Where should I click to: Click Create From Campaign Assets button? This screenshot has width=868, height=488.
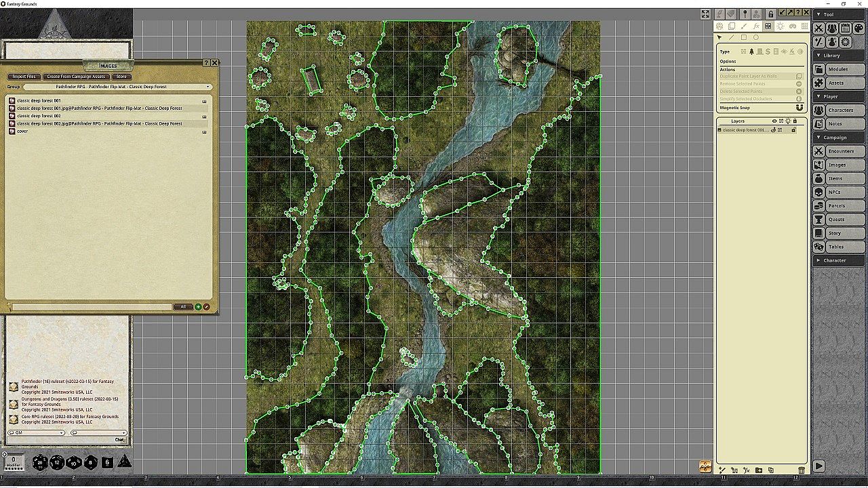[x=76, y=77]
